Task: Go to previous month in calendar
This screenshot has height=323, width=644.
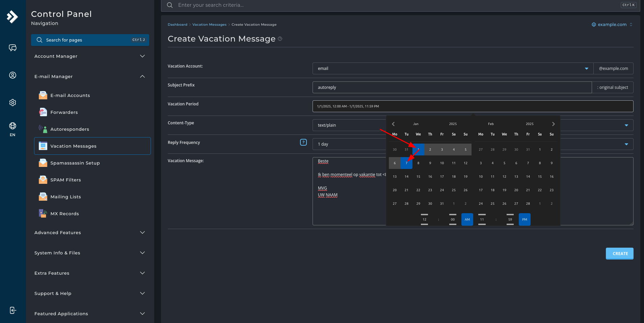Action: click(393, 124)
